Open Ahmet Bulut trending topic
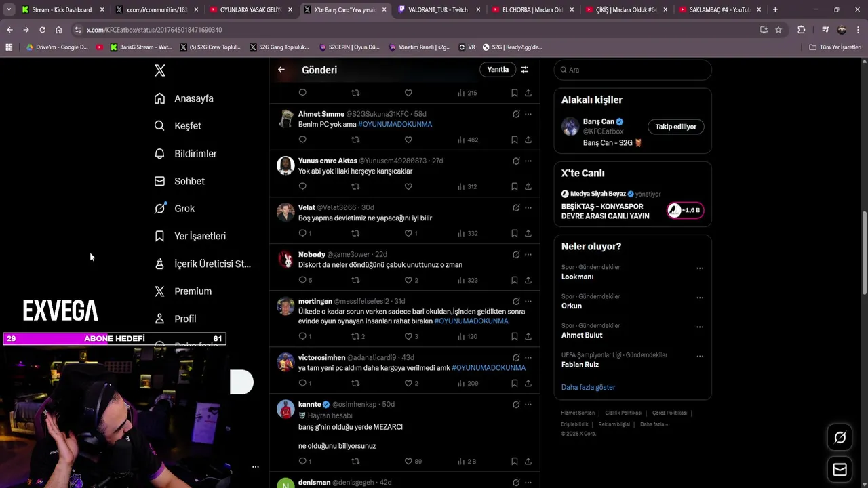This screenshot has width=868, height=488. click(582, 335)
